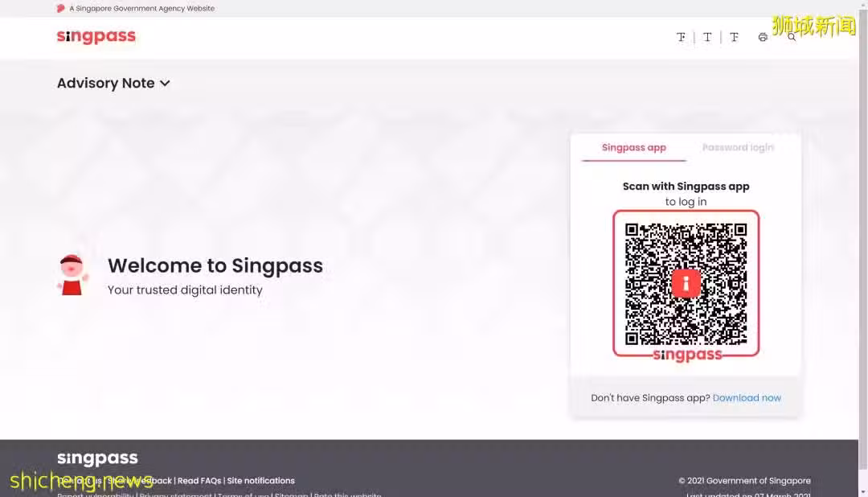Click the Singpass QR code image

pyautogui.click(x=686, y=283)
